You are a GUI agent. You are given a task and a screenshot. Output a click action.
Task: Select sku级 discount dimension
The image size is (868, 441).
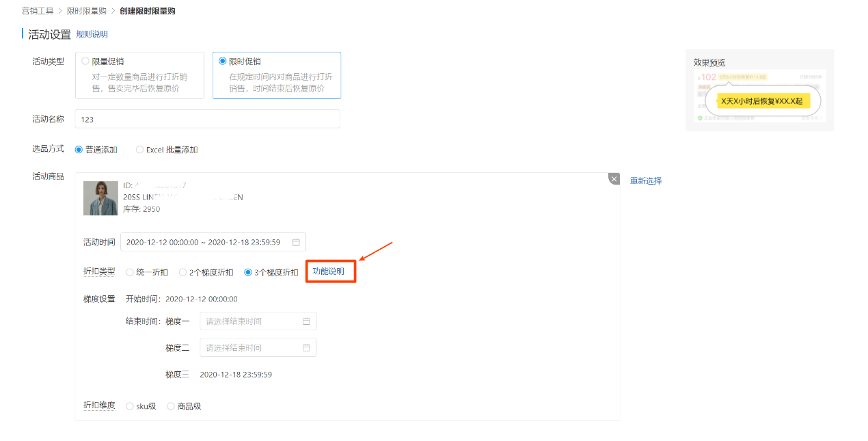(x=130, y=406)
